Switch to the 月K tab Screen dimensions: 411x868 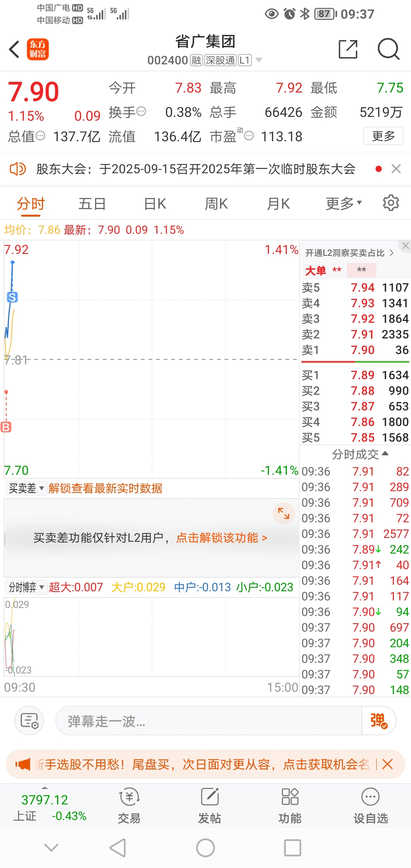(x=278, y=204)
